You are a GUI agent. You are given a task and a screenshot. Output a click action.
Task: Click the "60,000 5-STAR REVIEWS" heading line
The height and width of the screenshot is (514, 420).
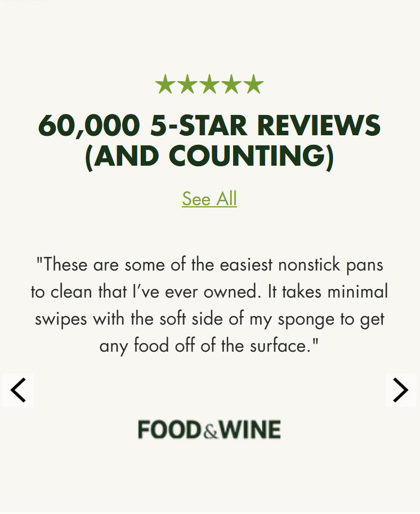click(x=209, y=125)
